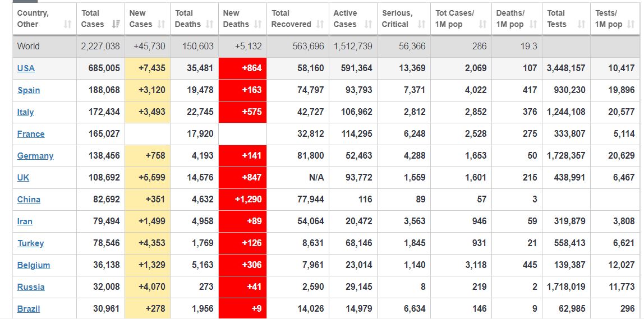Screen dimensions: 644x319
Task: Click the New Cases sort arrows
Action: [x=162, y=24]
